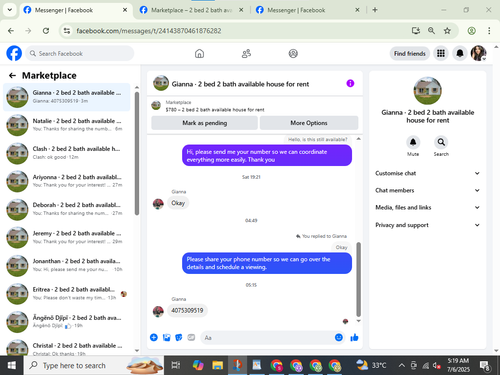
Task: Go back using Marketplace back arrow
Action: (12, 76)
